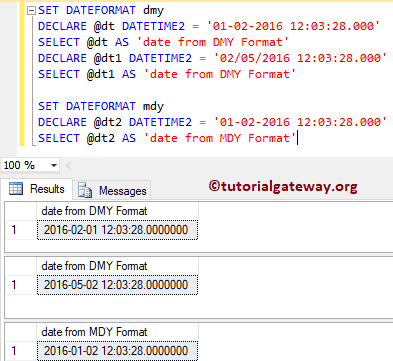Open the 100 % zoom dropdown
393x361 pixels.
pos(54,165)
